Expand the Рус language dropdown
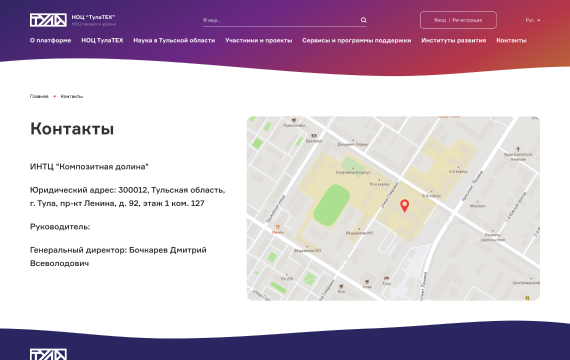Image resolution: width=570 pixels, height=360 pixels. [x=533, y=20]
